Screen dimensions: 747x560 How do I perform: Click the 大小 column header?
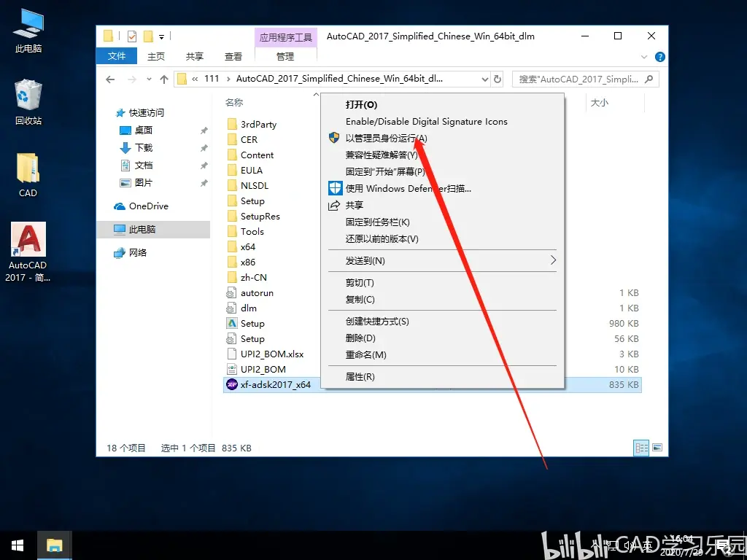[x=600, y=102]
